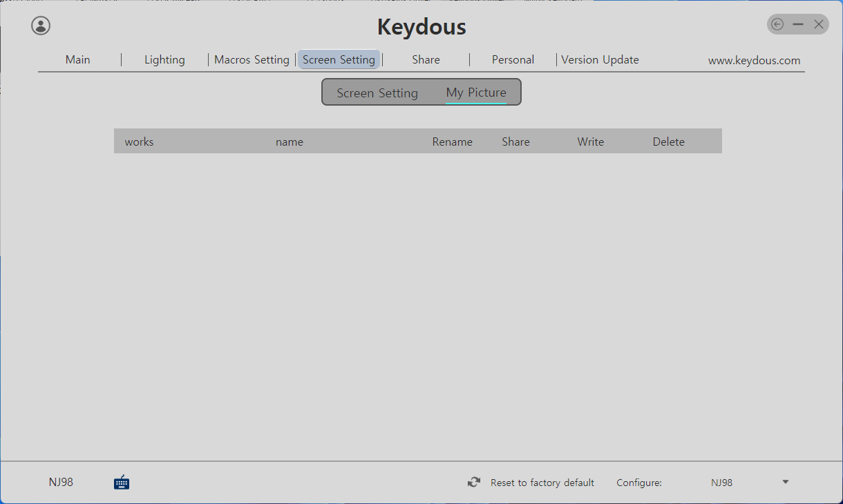Minimize the Keydous window

(798, 25)
